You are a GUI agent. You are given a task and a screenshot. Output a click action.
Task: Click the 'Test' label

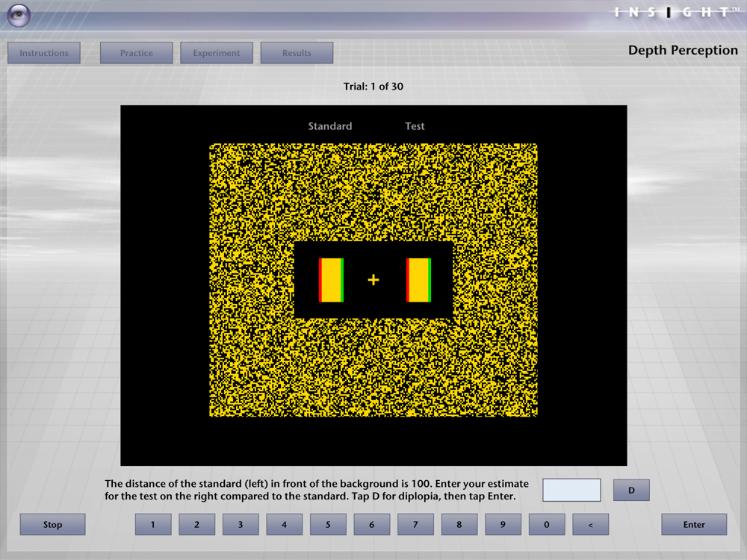[415, 126]
